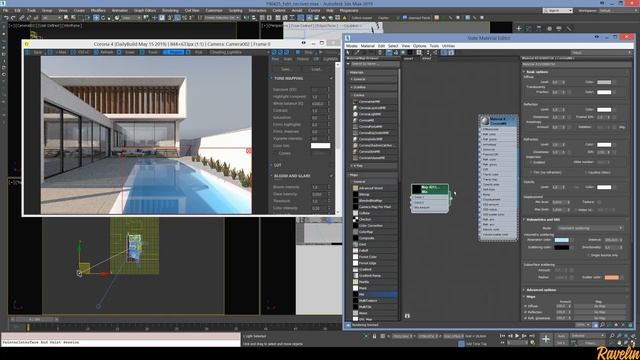Click the green Mix map node header
The width and height of the screenshot is (640, 360).
click(x=430, y=189)
